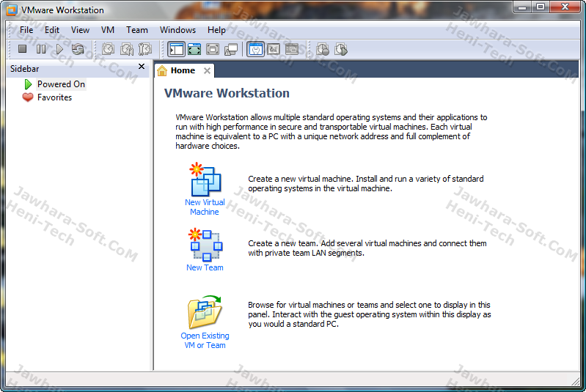This screenshot has height=392, width=586.
Task: Click the Summary view wrench icon
Action: (x=256, y=49)
